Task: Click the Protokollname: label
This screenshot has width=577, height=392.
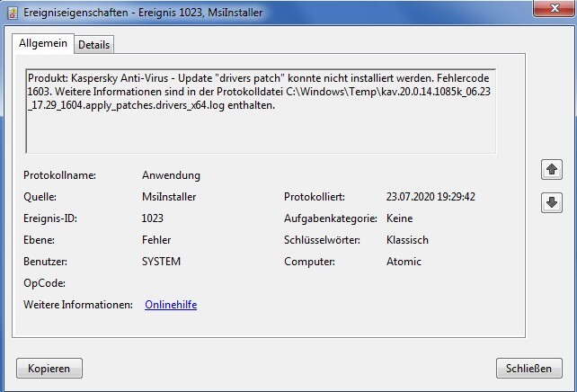Action: [x=59, y=175]
